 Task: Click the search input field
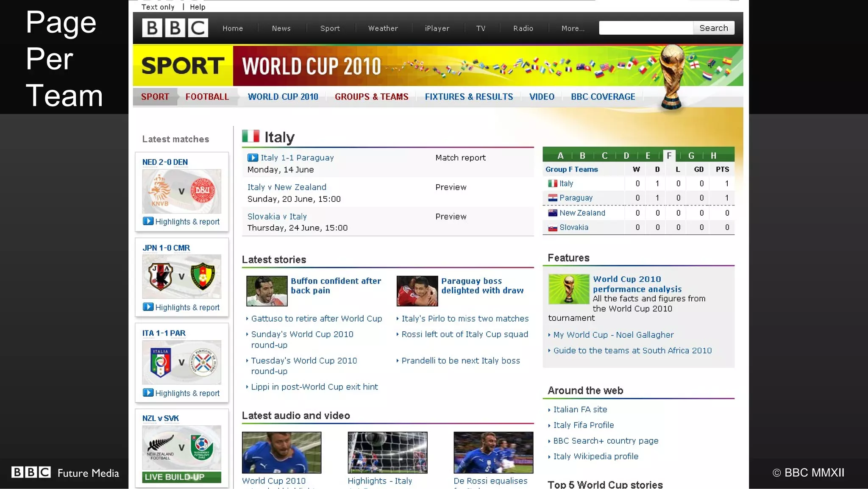click(646, 28)
